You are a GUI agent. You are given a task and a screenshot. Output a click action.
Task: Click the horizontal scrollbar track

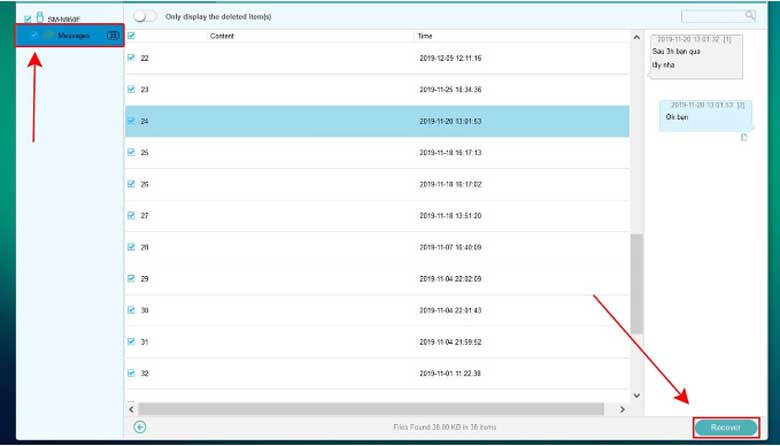pyautogui.click(x=370, y=409)
